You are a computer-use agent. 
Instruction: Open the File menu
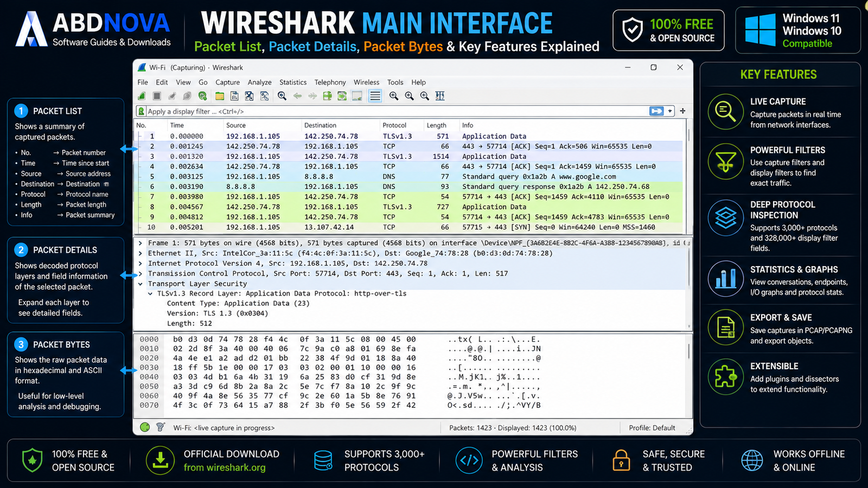(143, 82)
